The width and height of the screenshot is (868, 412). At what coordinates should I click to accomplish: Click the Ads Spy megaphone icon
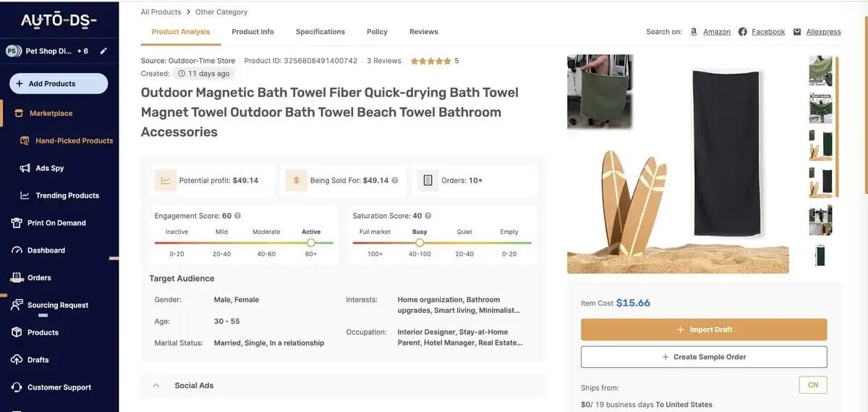tap(25, 168)
